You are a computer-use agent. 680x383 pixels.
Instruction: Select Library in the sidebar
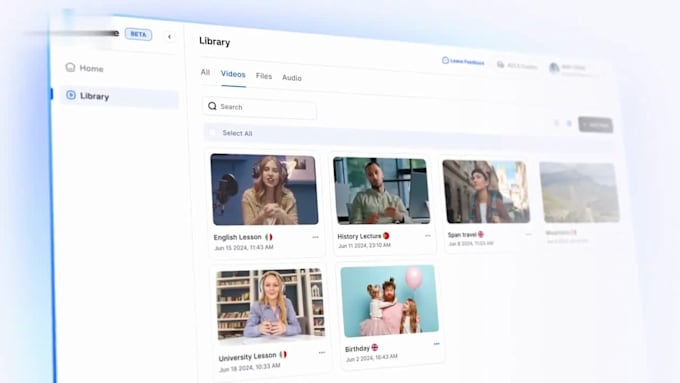[x=119, y=96]
